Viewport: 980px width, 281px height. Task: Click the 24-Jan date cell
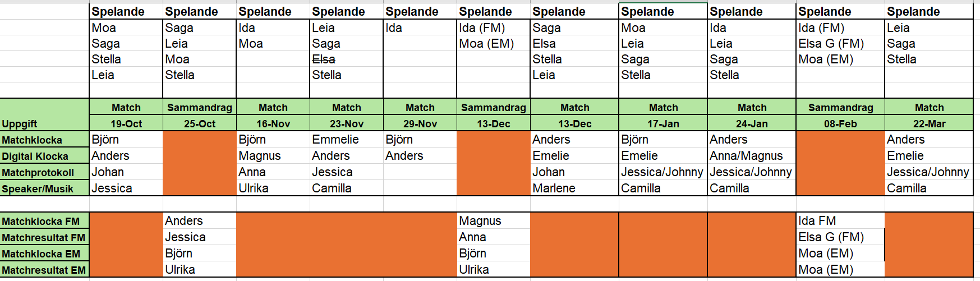point(752,124)
